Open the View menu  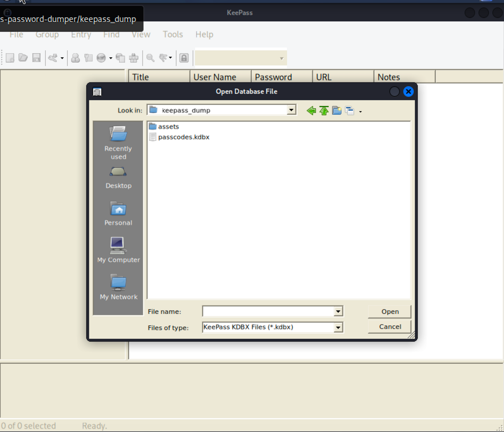point(141,34)
